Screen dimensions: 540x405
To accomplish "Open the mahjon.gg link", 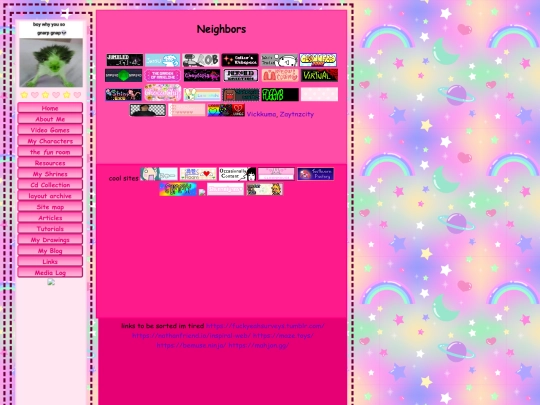I will [x=258, y=345].
